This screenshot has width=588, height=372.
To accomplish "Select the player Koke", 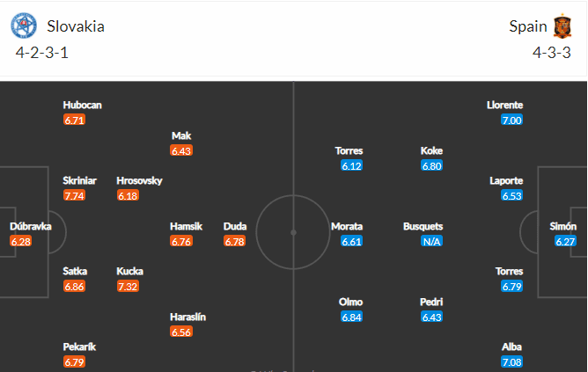I will [x=431, y=150].
